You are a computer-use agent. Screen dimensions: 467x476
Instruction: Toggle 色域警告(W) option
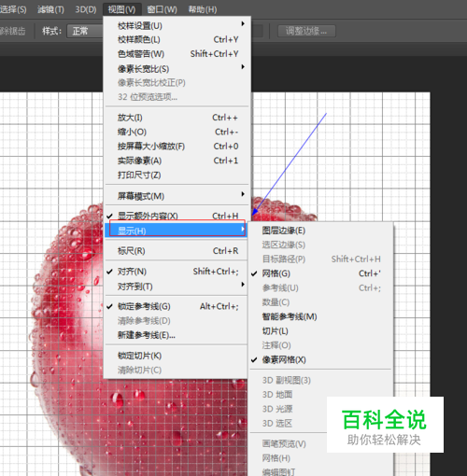[x=177, y=54]
